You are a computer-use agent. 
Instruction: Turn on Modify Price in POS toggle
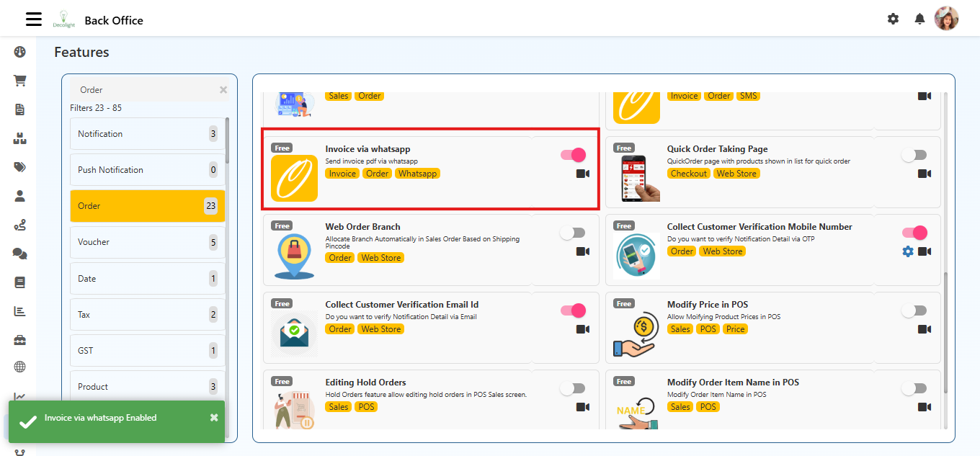pyautogui.click(x=914, y=310)
